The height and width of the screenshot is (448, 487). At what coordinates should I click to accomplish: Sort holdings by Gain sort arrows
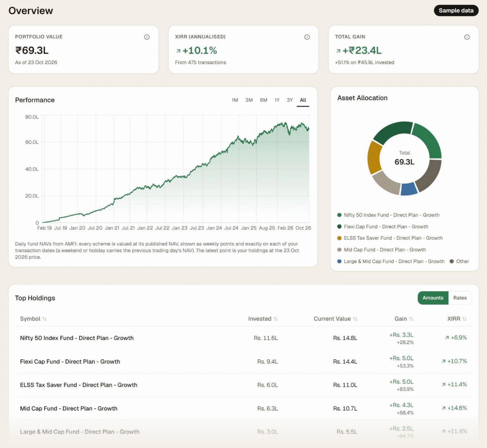411,319
